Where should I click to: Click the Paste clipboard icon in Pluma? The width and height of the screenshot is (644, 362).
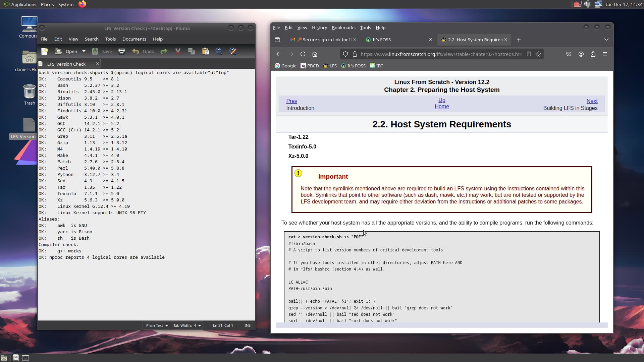[x=205, y=51]
